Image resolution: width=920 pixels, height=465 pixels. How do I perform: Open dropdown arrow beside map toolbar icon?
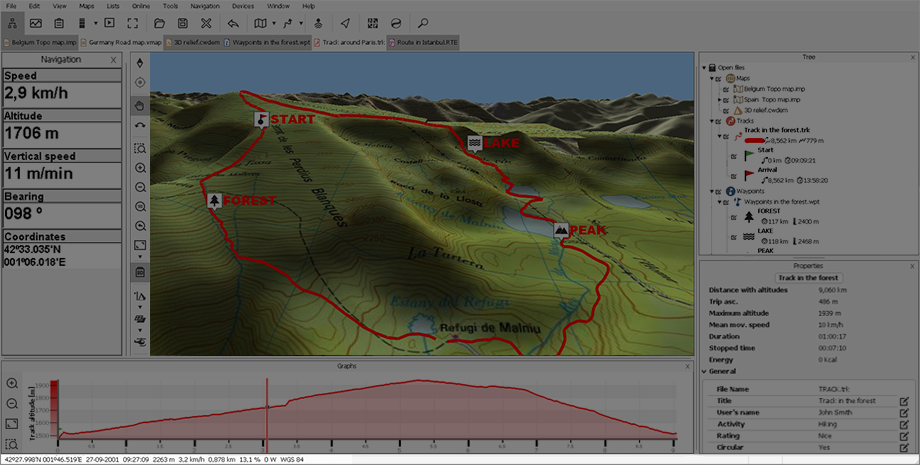274,22
